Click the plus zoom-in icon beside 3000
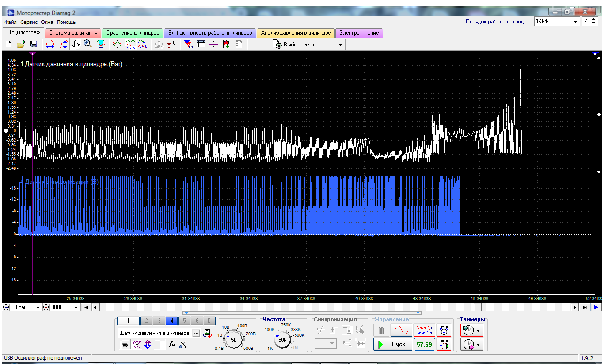Image resolution: width=608 pixels, height=364 pixels. tap(46, 307)
